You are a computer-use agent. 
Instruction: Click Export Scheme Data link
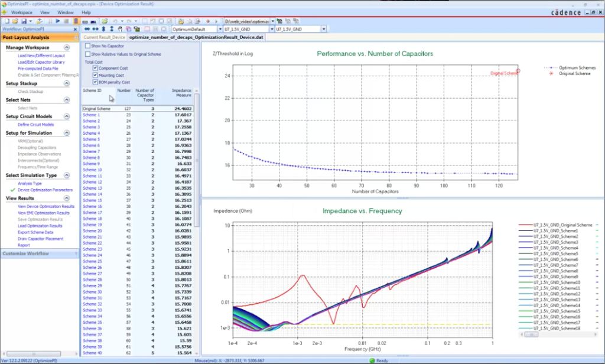(35, 232)
